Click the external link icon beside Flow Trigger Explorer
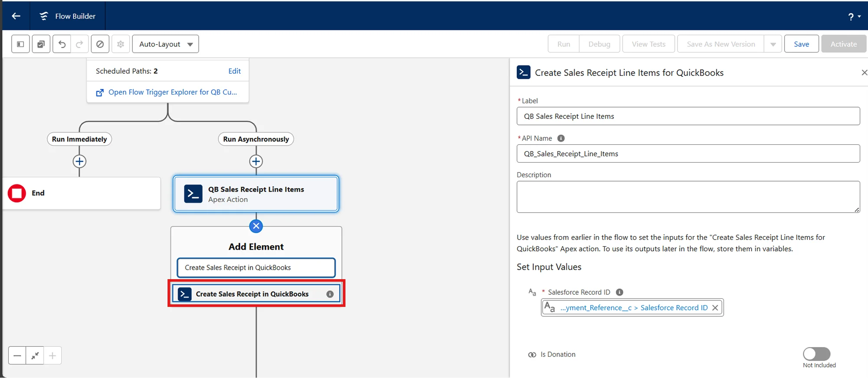The image size is (868, 378). click(100, 92)
